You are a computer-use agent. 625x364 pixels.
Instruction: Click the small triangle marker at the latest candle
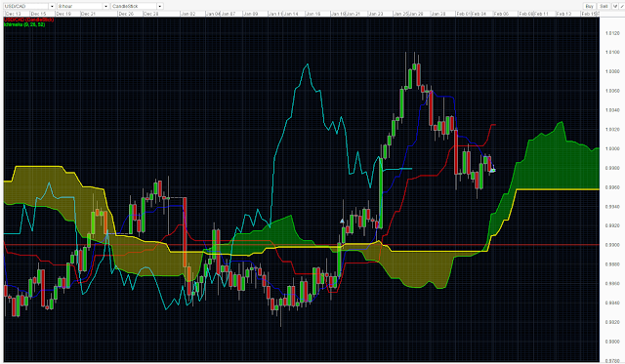[x=493, y=170]
